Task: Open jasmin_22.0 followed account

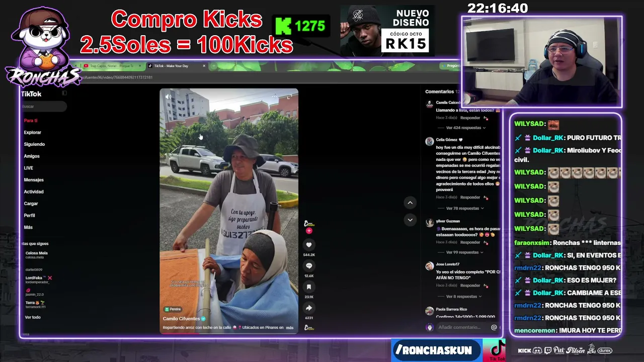Action: (x=34, y=293)
